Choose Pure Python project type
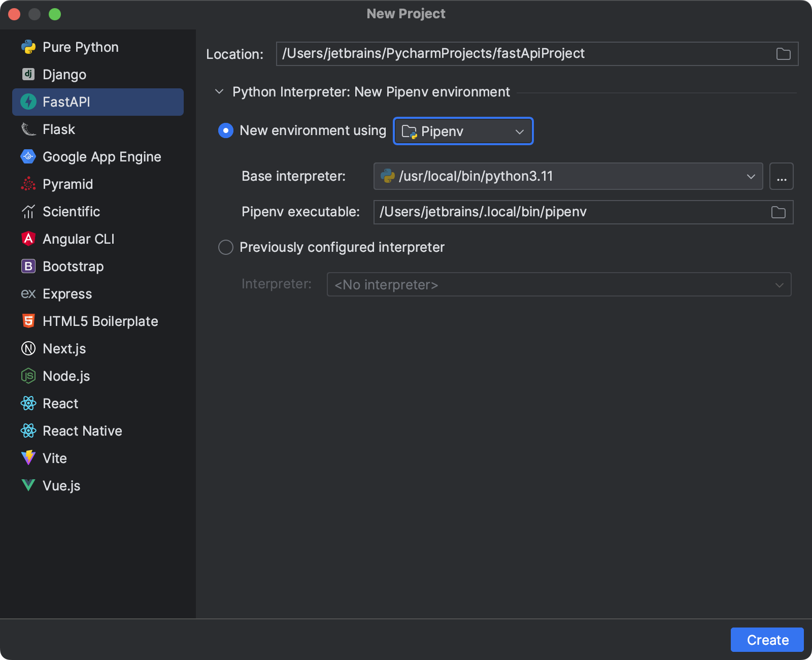 [x=80, y=47]
